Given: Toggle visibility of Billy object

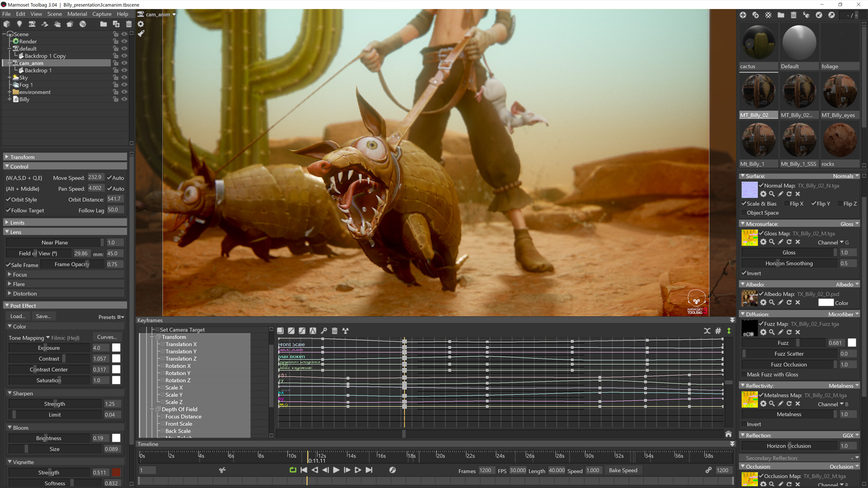Looking at the screenshot, I should point(124,99).
